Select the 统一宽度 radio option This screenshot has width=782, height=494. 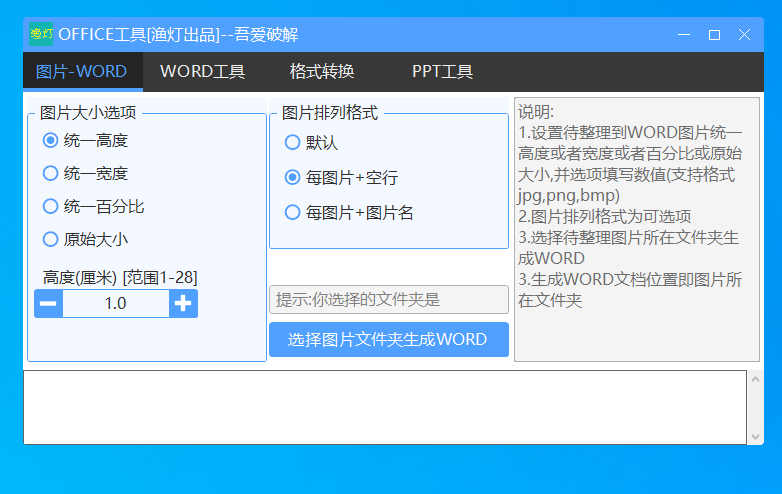point(85,173)
